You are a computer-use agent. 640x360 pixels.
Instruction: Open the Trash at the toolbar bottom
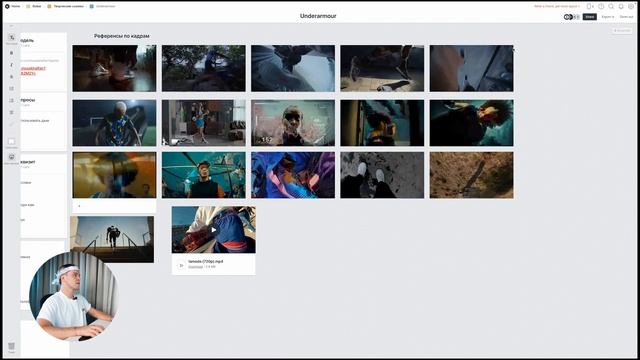[x=11, y=347]
